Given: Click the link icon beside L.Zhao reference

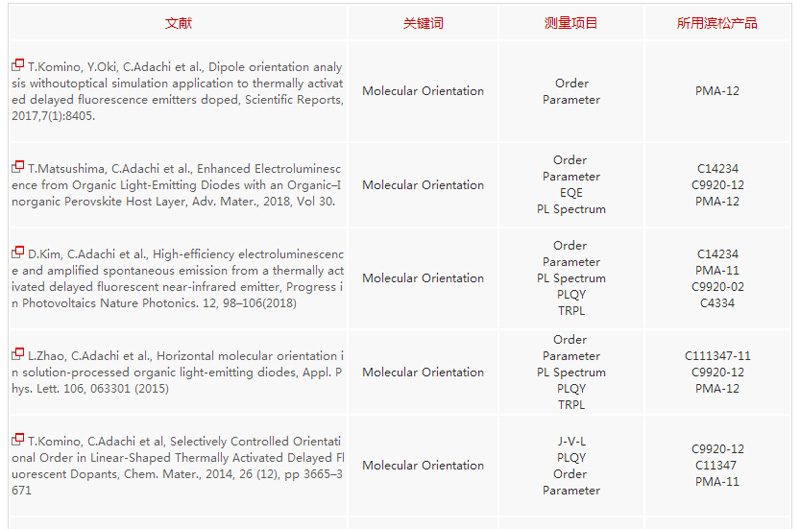Looking at the screenshot, I should point(18,354).
